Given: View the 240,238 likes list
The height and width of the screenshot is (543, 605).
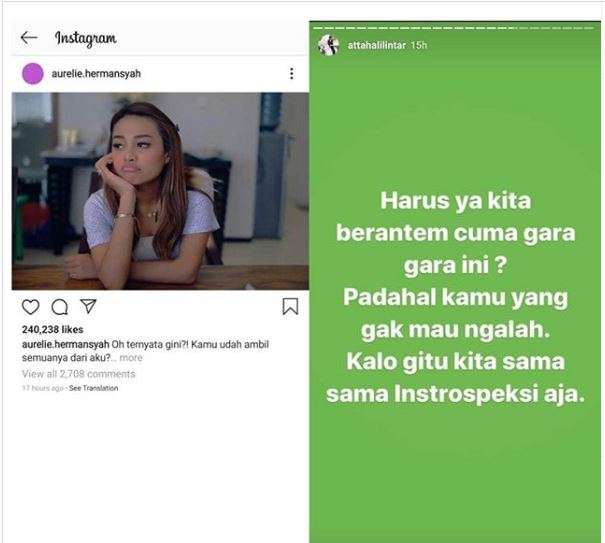Looking at the screenshot, I should [52, 330].
